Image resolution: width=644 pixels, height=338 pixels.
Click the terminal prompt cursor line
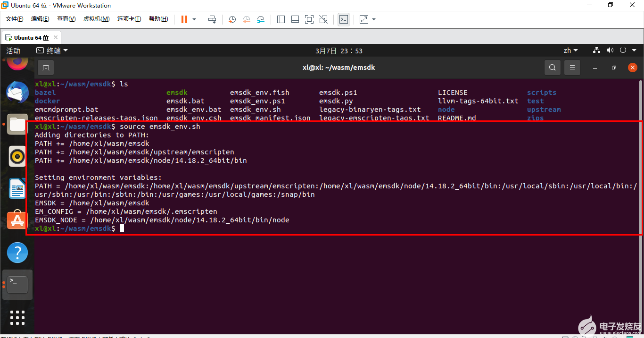click(79, 228)
